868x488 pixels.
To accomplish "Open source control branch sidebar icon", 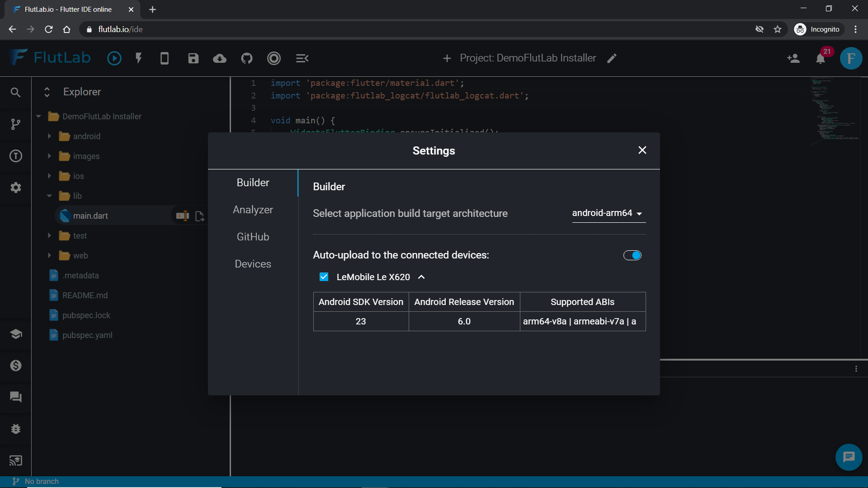I will [x=15, y=124].
